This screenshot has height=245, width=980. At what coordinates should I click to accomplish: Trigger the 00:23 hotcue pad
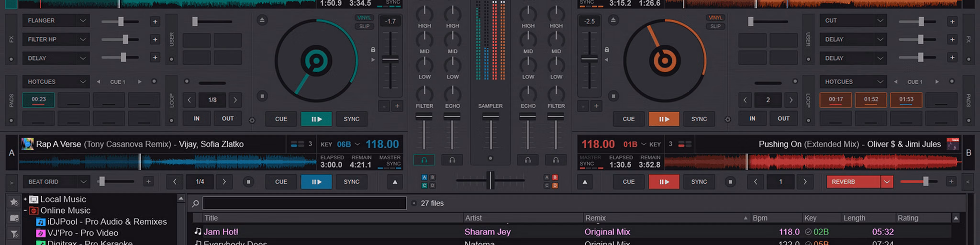pyautogui.click(x=39, y=100)
